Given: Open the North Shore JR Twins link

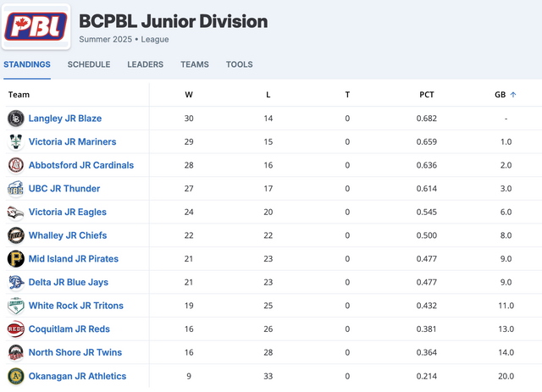Looking at the screenshot, I should click(75, 352).
